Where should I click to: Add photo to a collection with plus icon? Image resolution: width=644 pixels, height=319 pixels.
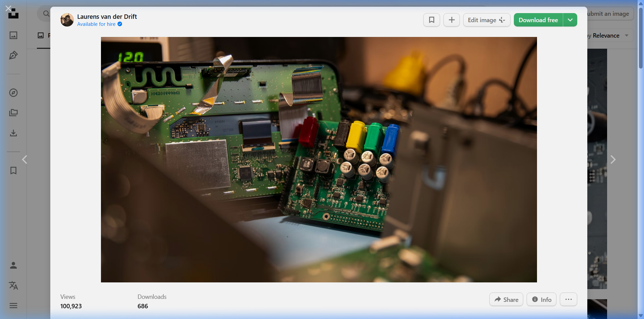pyautogui.click(x=451, y=20)
